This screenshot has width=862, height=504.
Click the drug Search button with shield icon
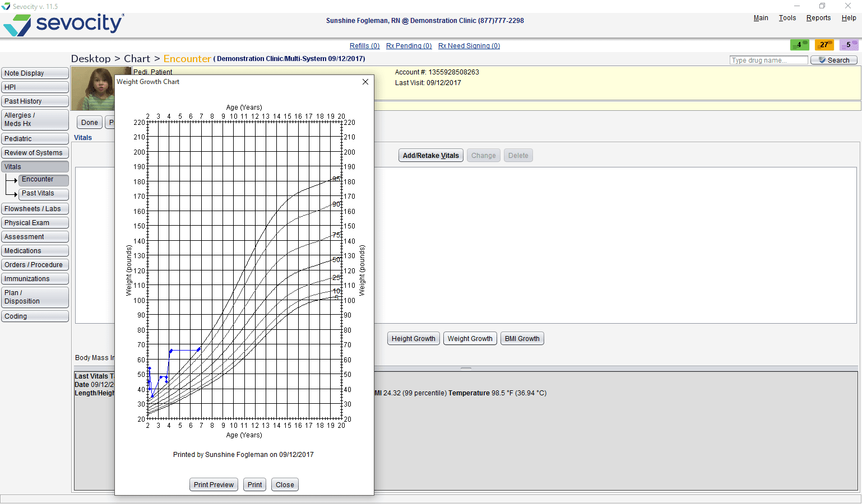[x=833, y=60]
